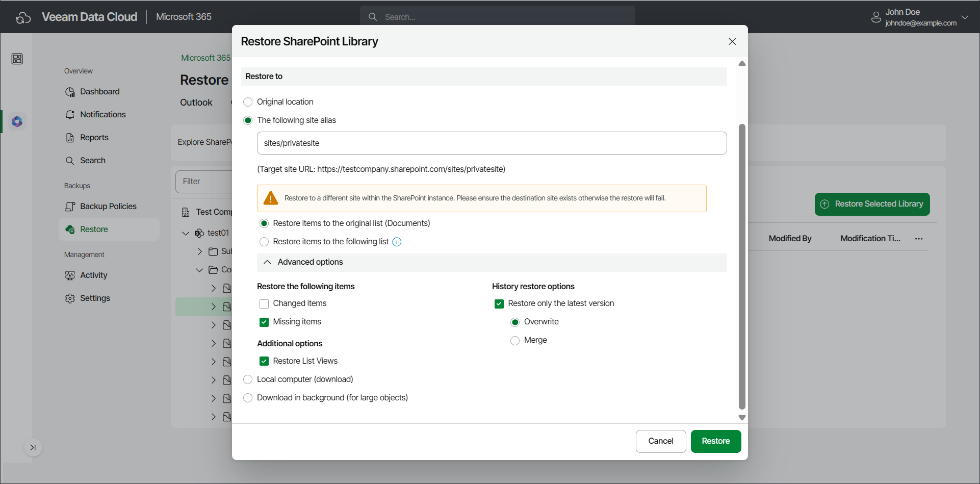Expand the Sub folder tree node
Viewport: 980px width, 484px height.
click(x=200, y=251)
